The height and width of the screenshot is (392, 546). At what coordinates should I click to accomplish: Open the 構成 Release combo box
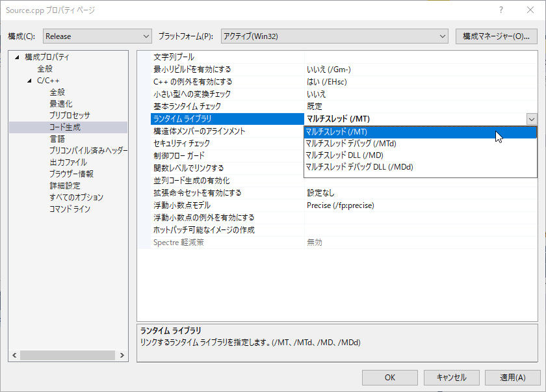click(97, 36)
